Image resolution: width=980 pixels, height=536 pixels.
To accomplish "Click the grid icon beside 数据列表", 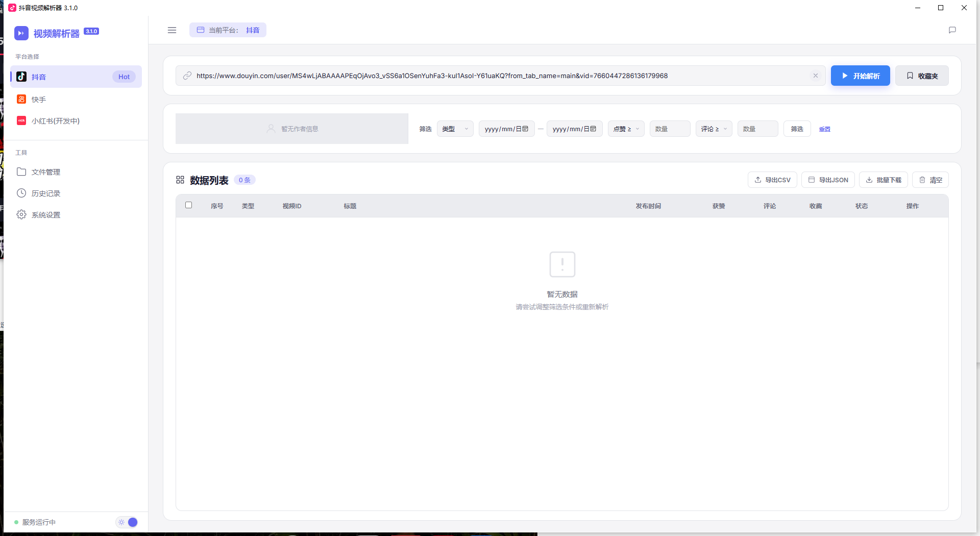I will 180,180.
